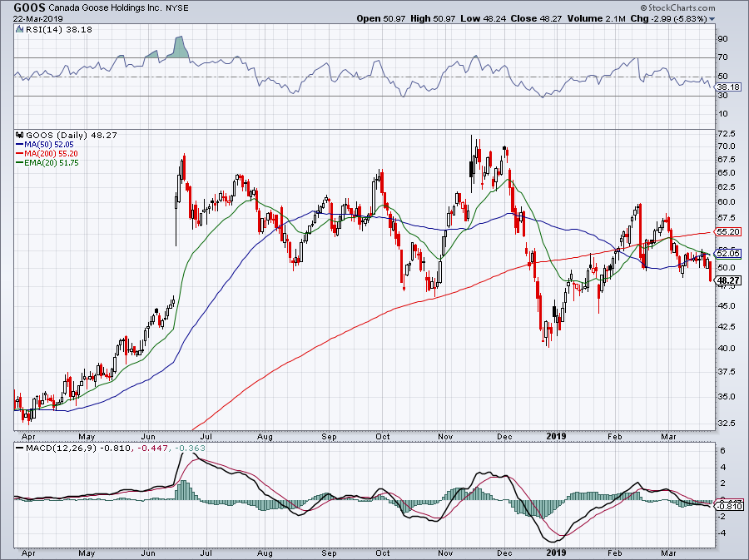Click the Canada Goose Holdings Inc. company name
Viewport: 749px width, 560px height.
click(107, 8)
